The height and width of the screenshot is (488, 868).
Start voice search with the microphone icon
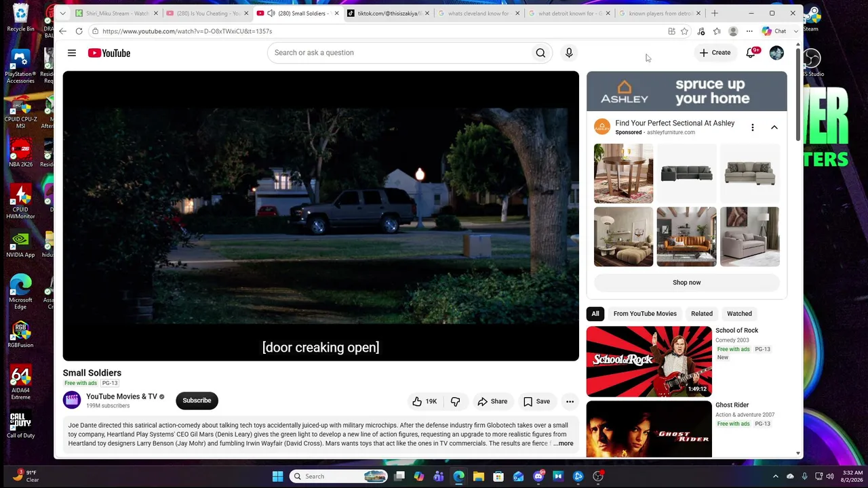(569, 53)
